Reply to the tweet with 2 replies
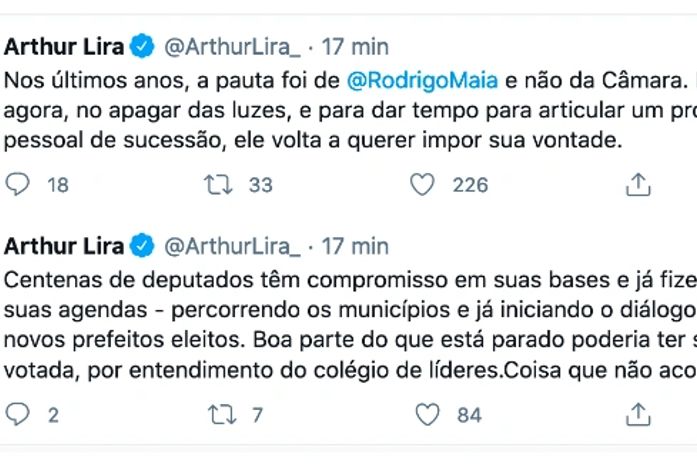Viewport: 697px width, 465px height. 18,413
